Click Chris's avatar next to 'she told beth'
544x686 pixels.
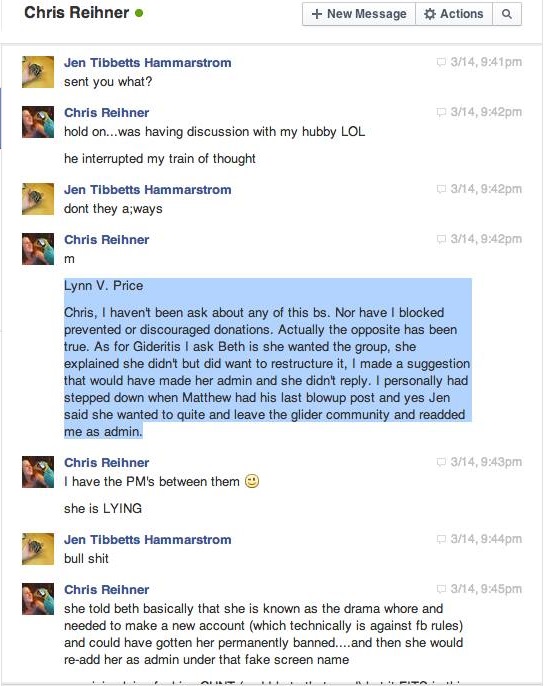click(x=38, y=598)
